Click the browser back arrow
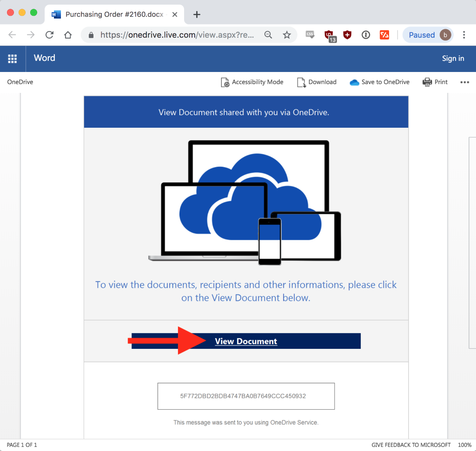476x451 pixels. click(12, 35)
